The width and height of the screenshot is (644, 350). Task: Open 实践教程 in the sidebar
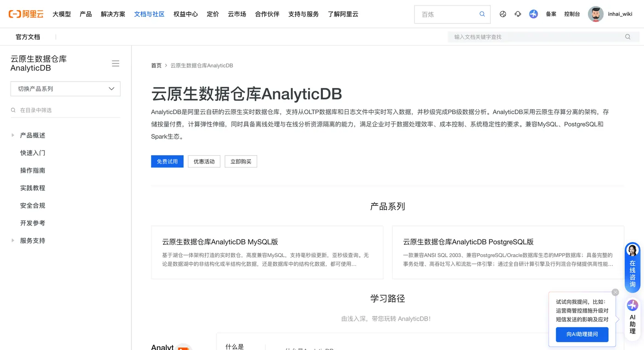(x=33, y=188)
